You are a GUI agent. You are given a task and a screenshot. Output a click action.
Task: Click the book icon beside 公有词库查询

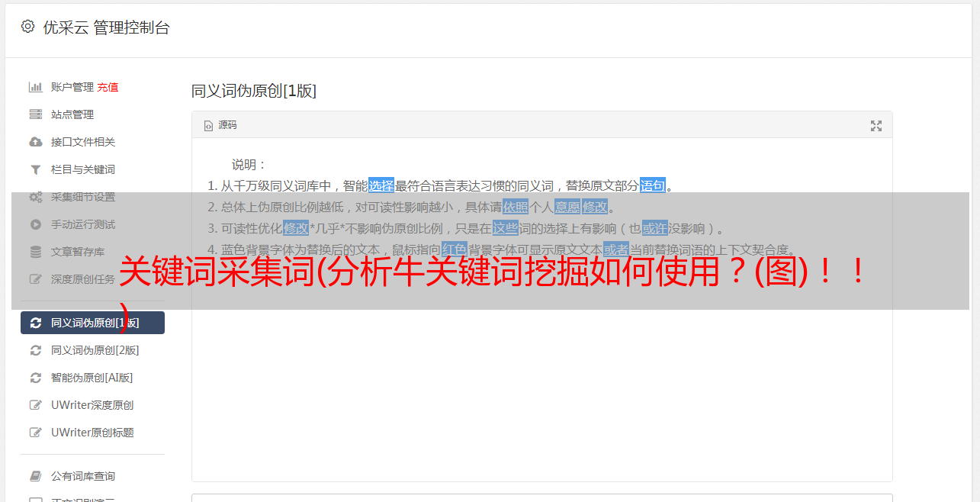click(x=35, y=476)
